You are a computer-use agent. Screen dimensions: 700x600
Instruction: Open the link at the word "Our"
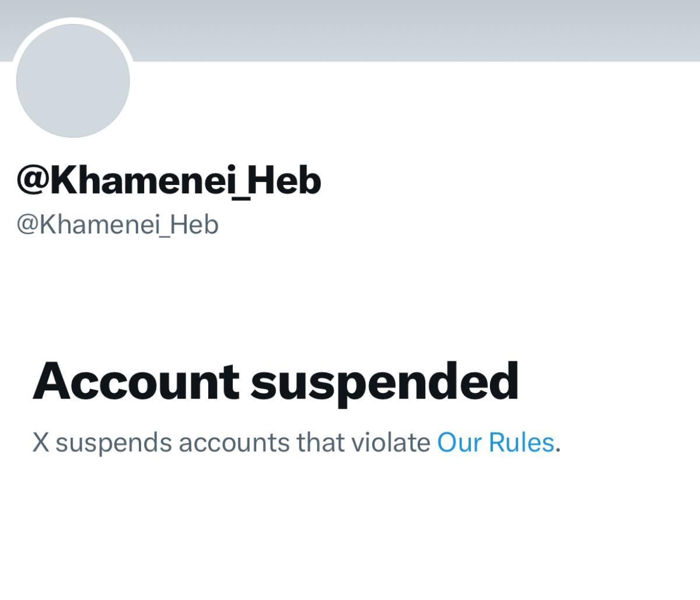[x=459, y=442]
